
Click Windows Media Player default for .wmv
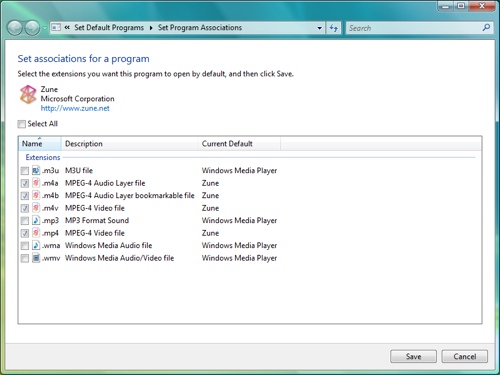tap(239, 258)
